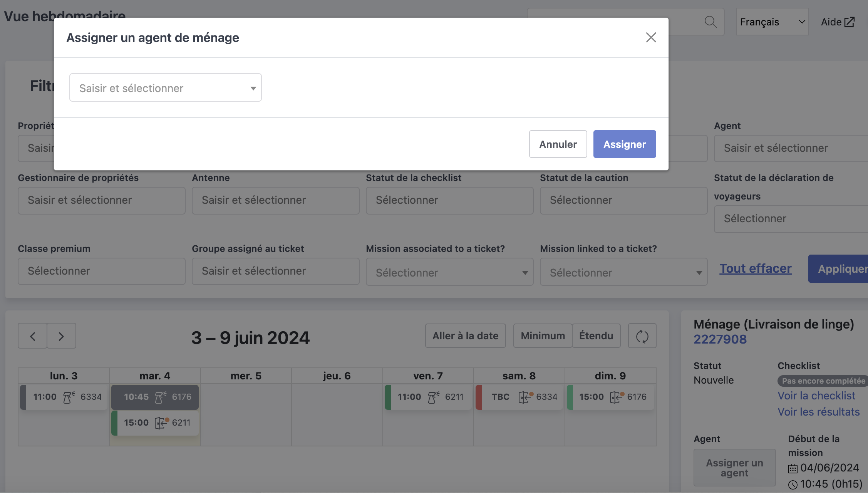Click the Voir les résultats link
This screenshot has height=493, width=868.
point(819,412)
